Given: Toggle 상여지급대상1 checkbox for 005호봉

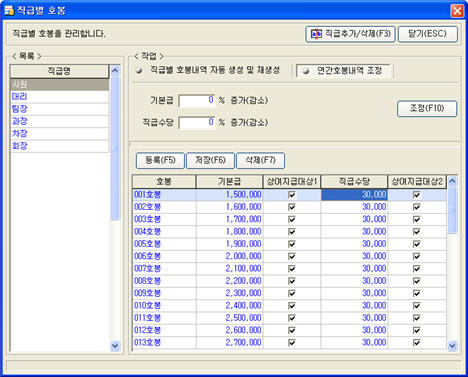Looking at the screenshot, I should point(292,244).
